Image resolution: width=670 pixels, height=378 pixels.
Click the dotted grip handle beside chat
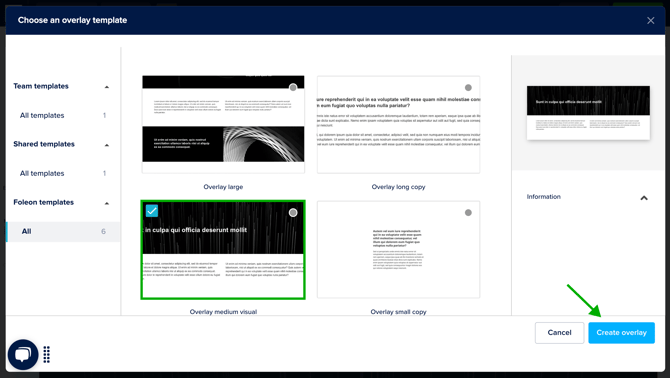47,355
